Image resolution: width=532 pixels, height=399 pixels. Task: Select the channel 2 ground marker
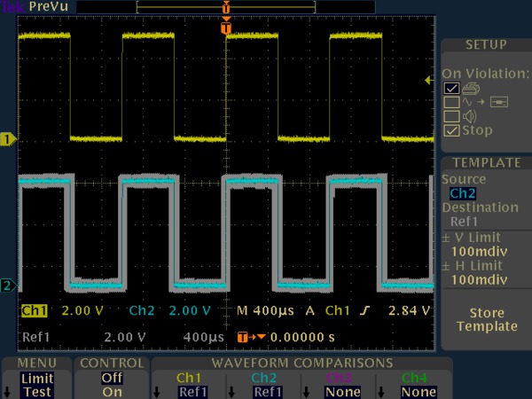coord(8,285)
